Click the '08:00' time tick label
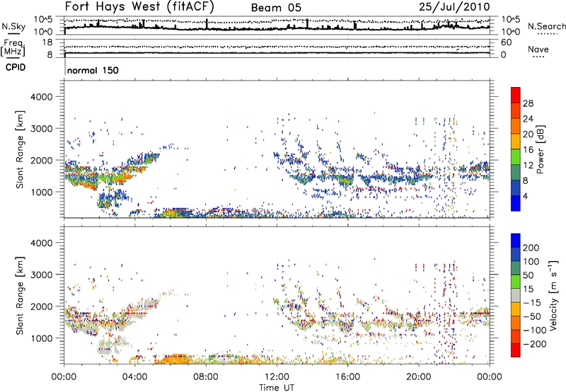Image resolution: width=566 pixels, height=392 pixels. pyautogui.click(x=206, y=377)
